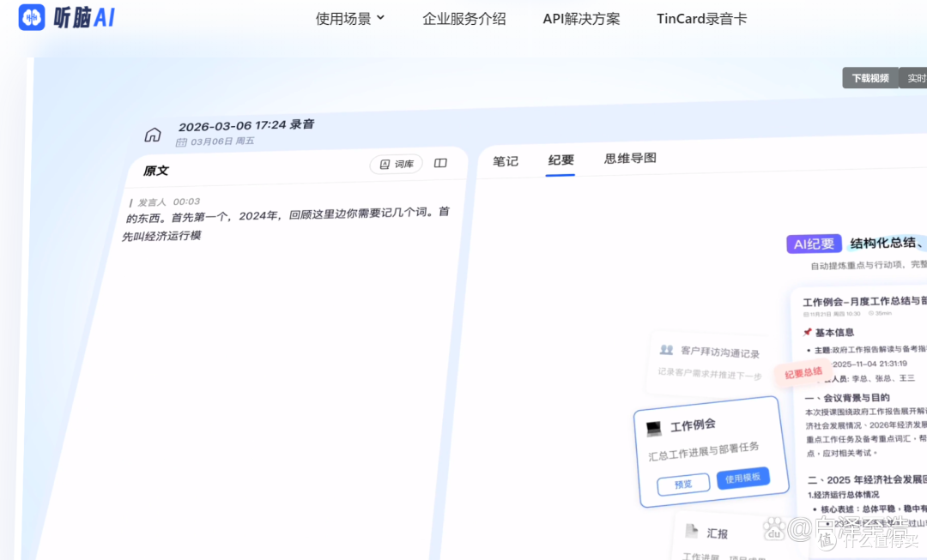Click the 原文 panel heading
927x560 pixels.
(x=156, y=171)
